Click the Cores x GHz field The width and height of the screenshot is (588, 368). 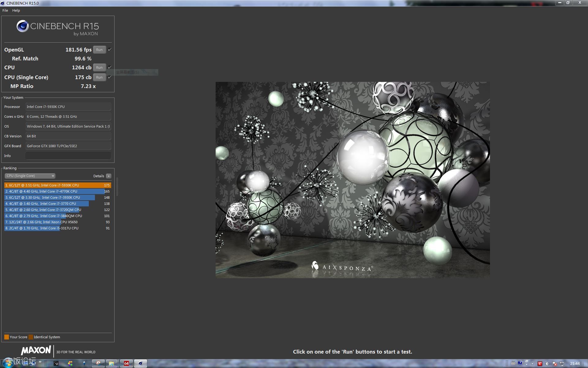point(68,117)
